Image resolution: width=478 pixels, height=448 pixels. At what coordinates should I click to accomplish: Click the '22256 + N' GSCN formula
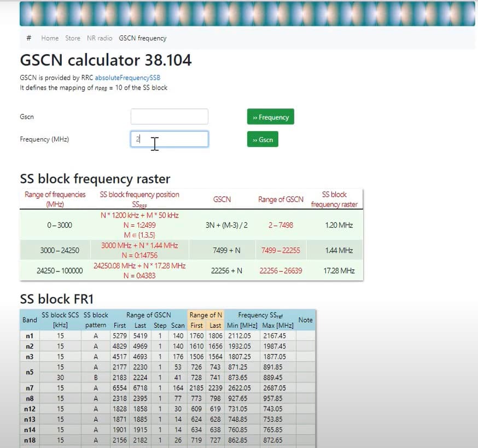click(x=226, y=270)
